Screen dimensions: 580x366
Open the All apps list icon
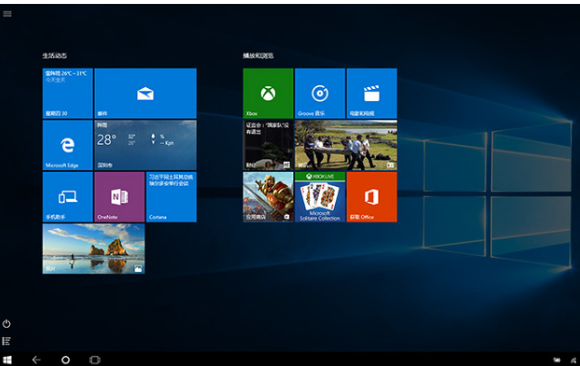(7, 341)
